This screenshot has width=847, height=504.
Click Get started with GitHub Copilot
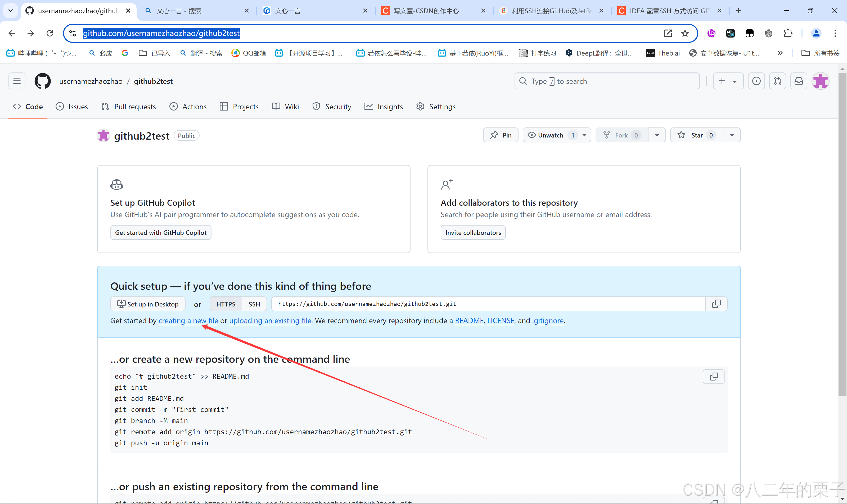161,232
